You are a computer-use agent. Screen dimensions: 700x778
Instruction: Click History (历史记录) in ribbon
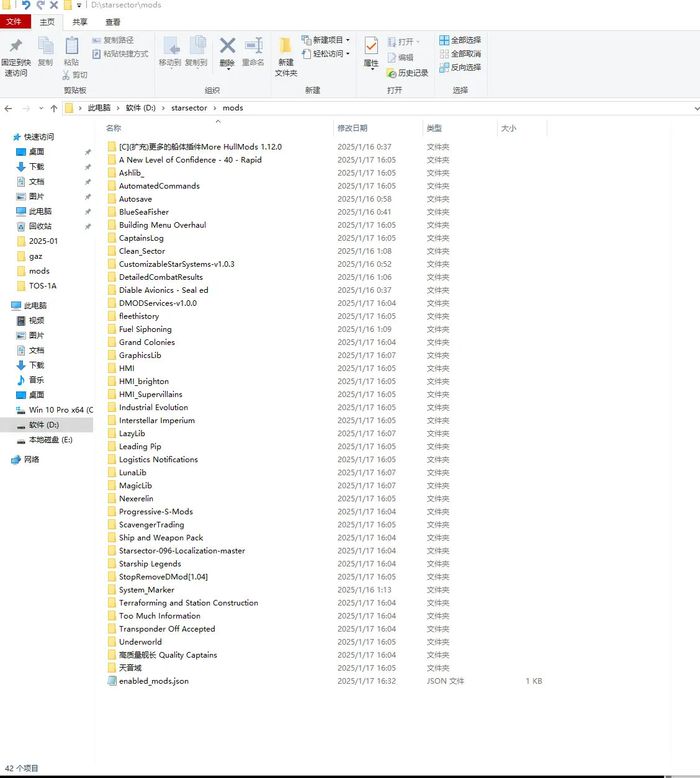[408, 73]
